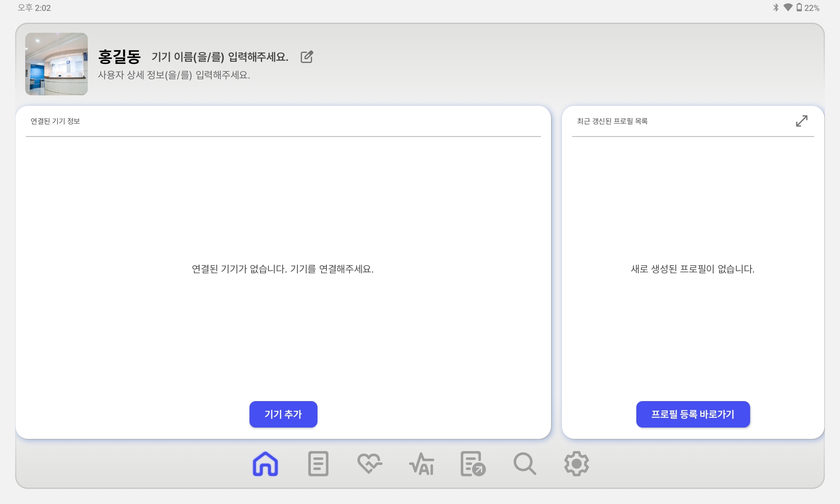
Task: Click the 연결된 기기 정보 heading
Action: [55, 121]
